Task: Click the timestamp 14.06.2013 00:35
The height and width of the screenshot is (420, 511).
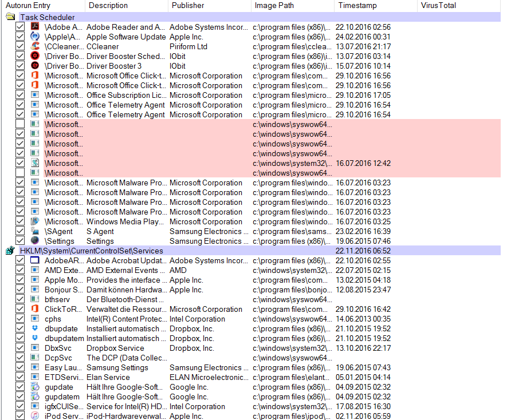Action: pos(363,319)
